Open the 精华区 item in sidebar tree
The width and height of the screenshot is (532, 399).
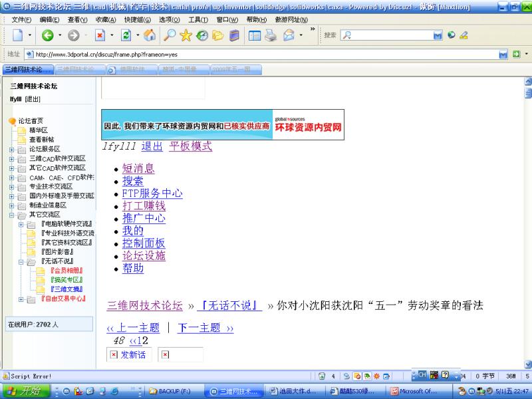pos(39,130)
